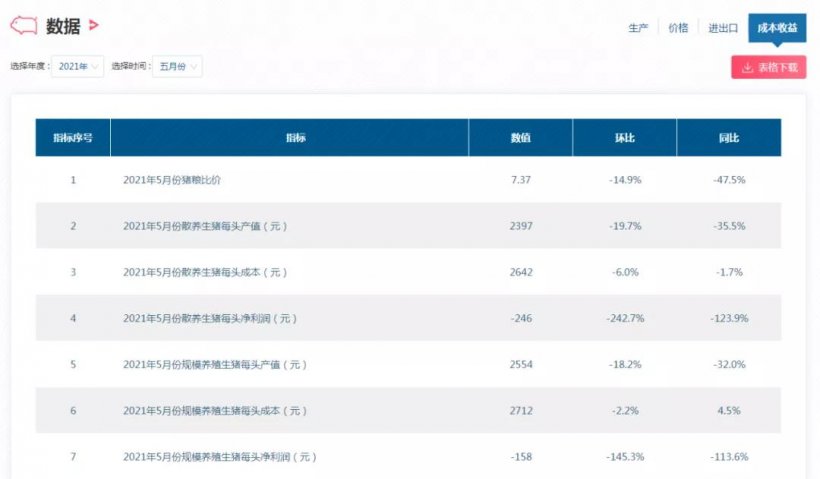The height and width of the screenshot is (479, 820).
Task: Click the 指标序号 column header
Action: (x=73, y=138)
